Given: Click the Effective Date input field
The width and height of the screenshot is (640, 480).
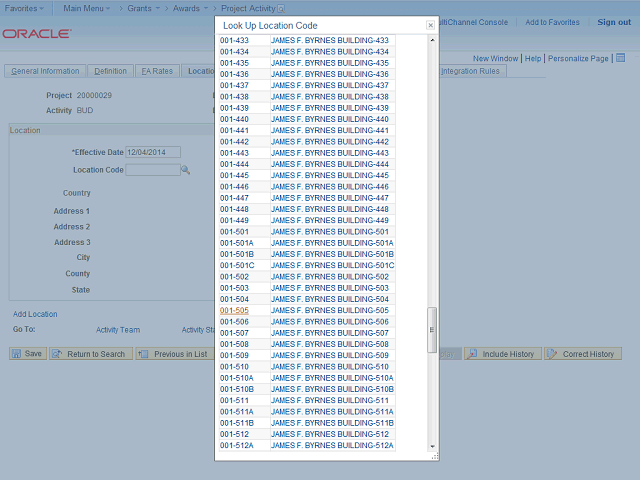Looking at the screenshot, I should (153, 152).
